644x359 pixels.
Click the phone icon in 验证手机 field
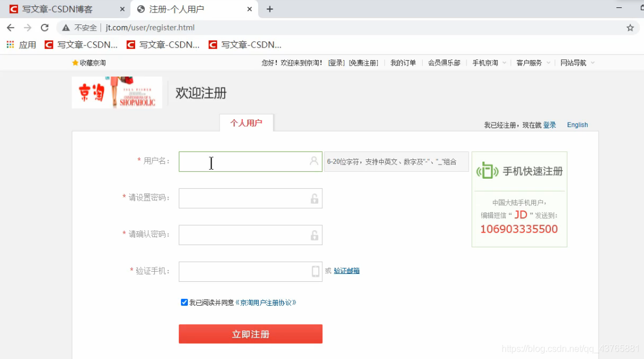(315, 272)
